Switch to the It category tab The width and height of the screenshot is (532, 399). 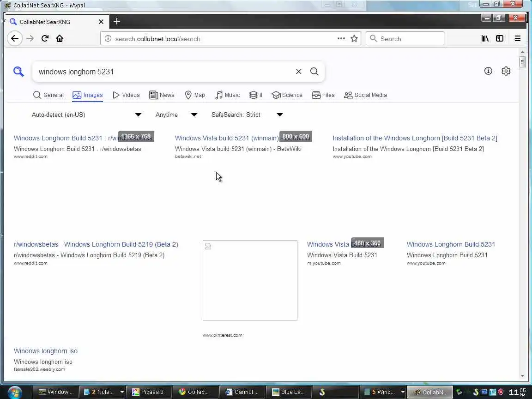coord(256,95)
